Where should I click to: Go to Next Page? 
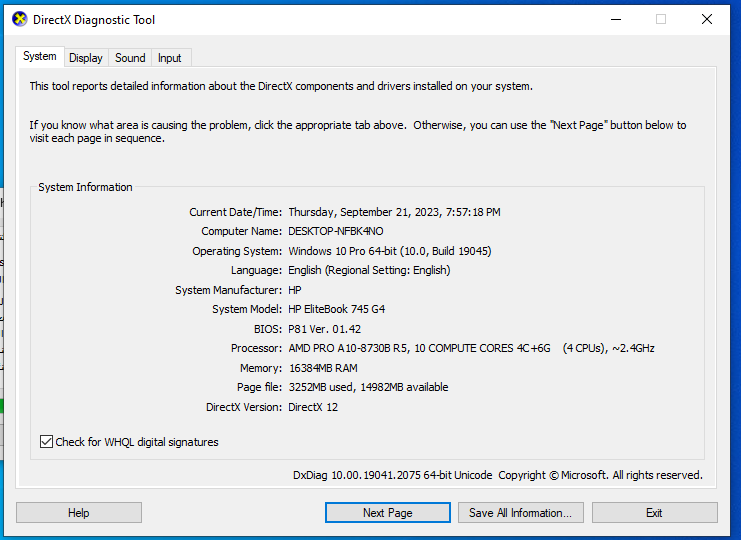pyautogui.click(x=388, y=513)
